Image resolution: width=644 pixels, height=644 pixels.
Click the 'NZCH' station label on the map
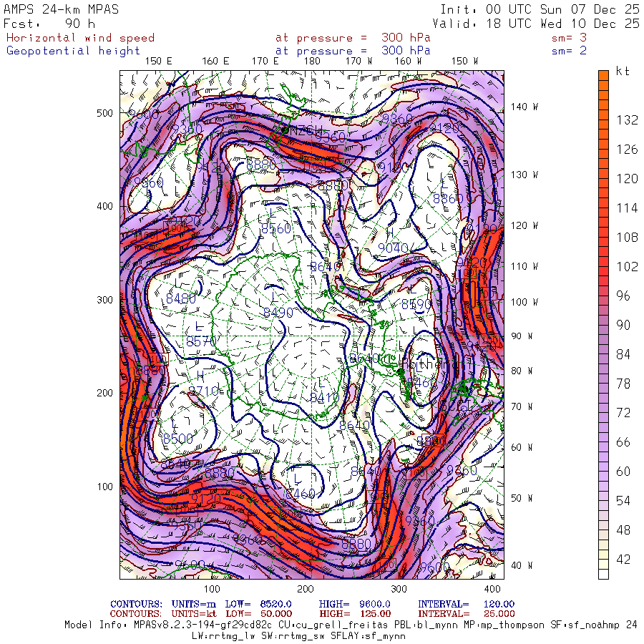click(306, 131)
